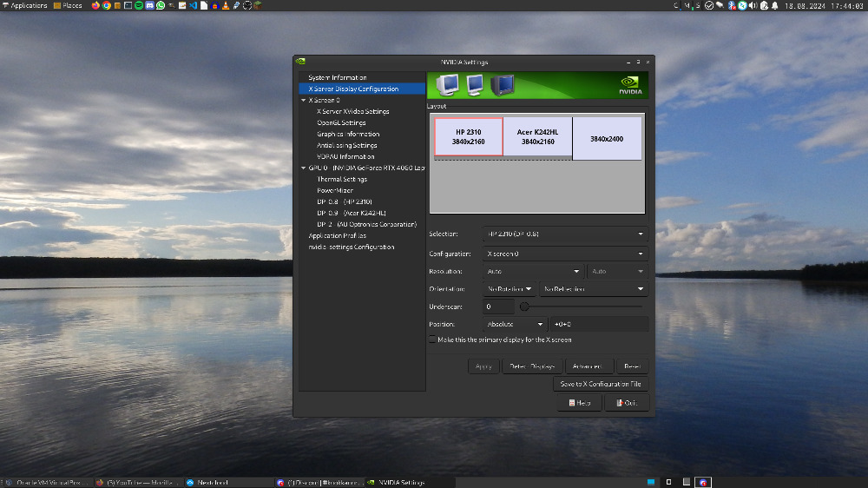Launch Firefox from the top panel
Image resolution: width=868 pixels, height=488 pixels.
[x=95, y=5]
